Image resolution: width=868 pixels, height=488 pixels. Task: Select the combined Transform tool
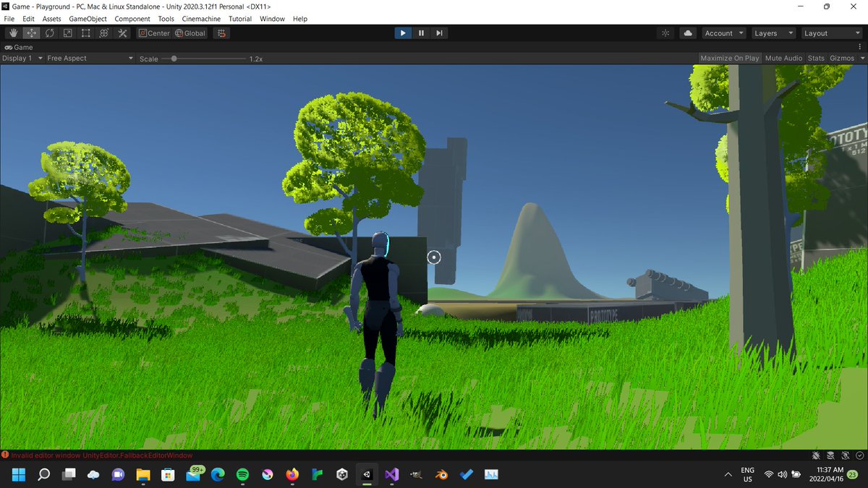pyautogui.click(x=104, y=33)
